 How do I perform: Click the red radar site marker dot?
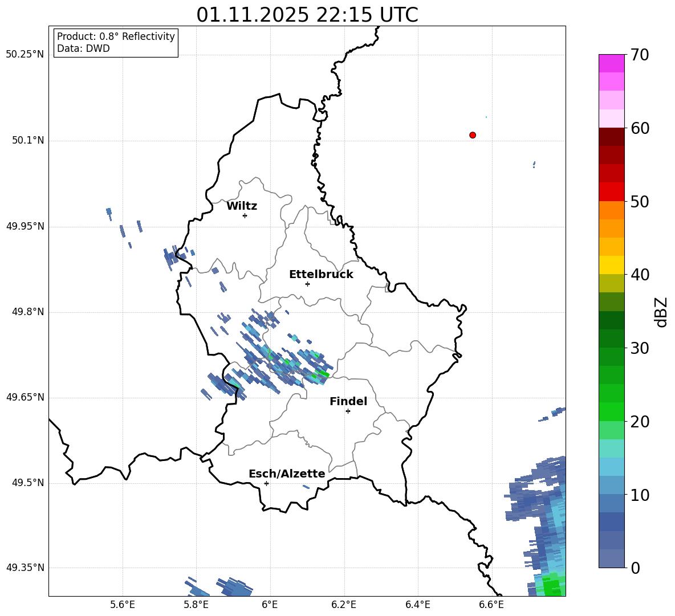coord(473,135)
